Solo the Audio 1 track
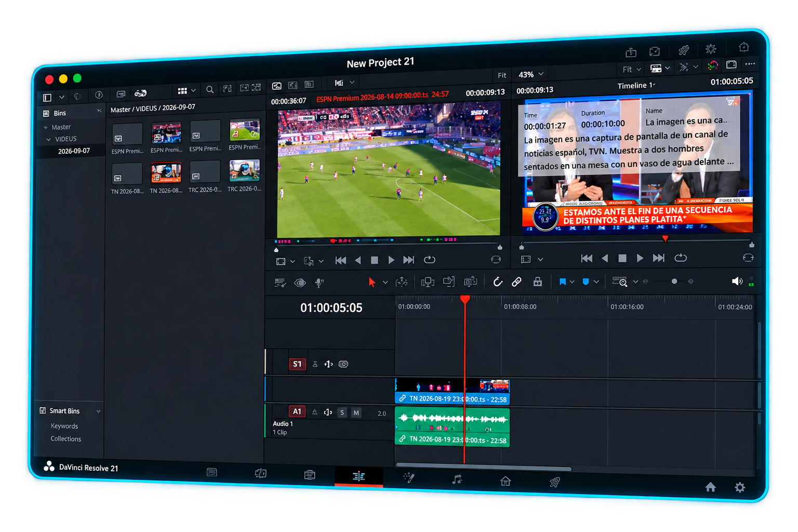This screenshot has height=532, width=798. (x=342, y=413)
